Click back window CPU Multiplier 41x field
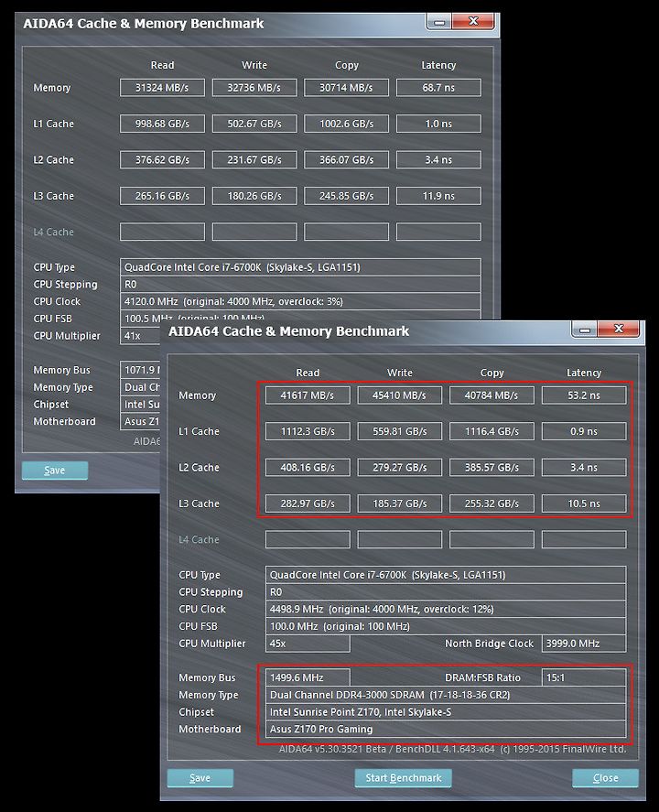The height and width of the screenshot is (812, 659). click(140, 336)
